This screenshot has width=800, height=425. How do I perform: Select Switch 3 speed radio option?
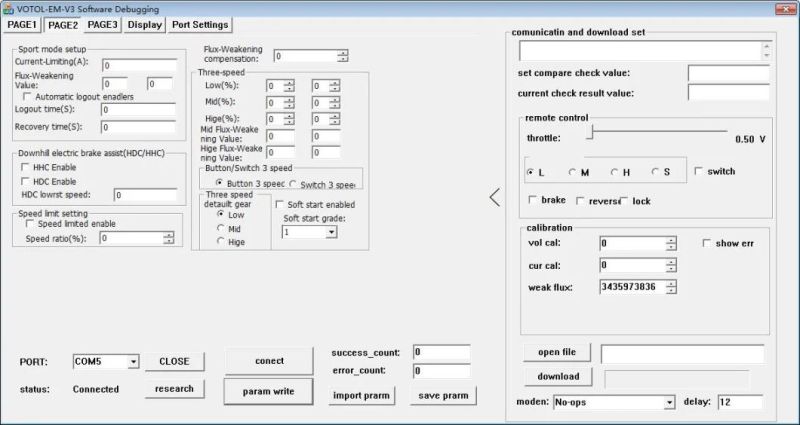tap(293, 184)
